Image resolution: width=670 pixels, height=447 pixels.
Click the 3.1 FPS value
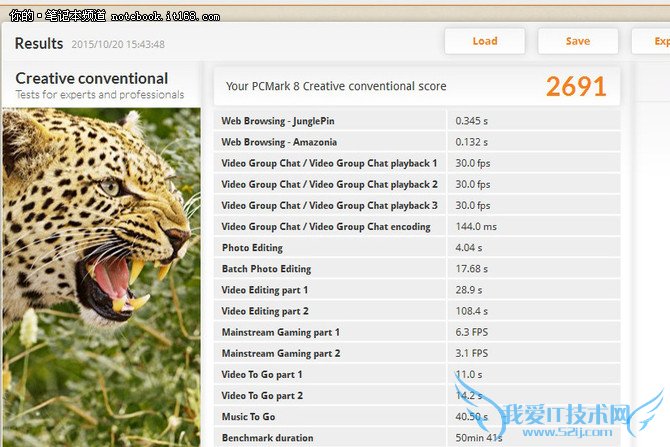click(471, 353)
